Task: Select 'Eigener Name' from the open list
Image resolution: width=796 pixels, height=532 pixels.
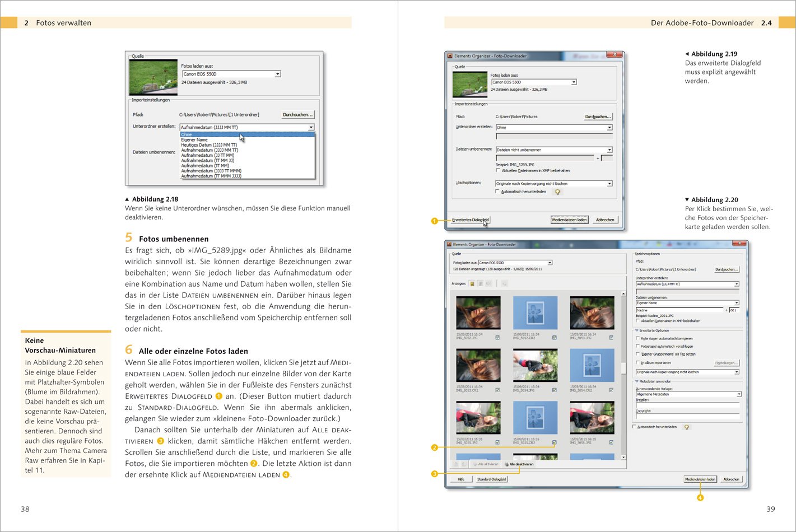Action: click(194, 140)
